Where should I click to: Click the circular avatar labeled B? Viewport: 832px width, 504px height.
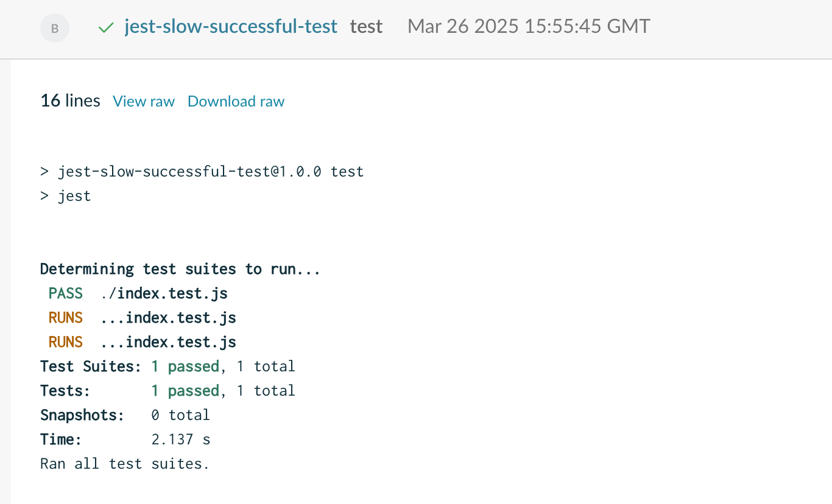pos(54,28)
